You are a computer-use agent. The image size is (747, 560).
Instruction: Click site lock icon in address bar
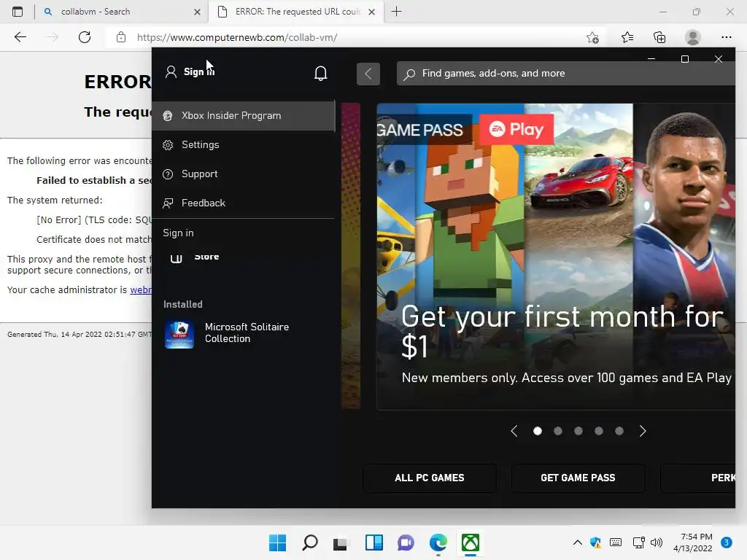click(x=121, y=37)
